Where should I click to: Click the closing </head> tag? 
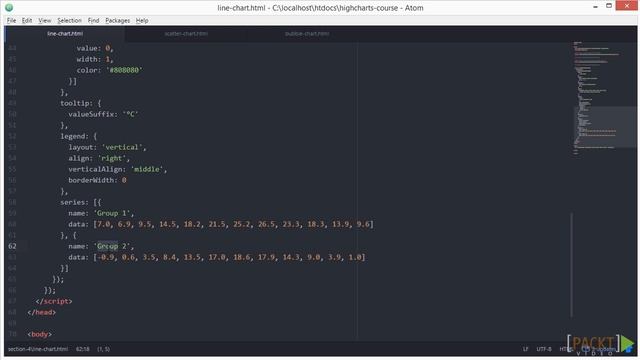coord(42,312)
